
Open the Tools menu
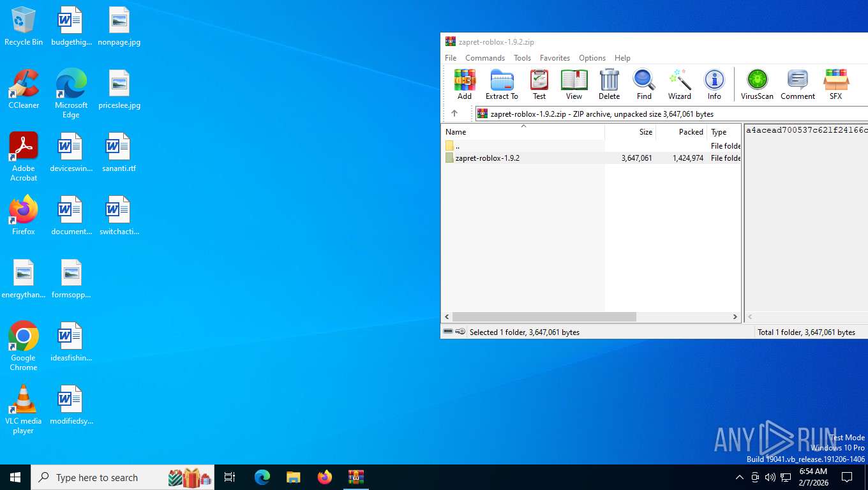tap(522, 57)
